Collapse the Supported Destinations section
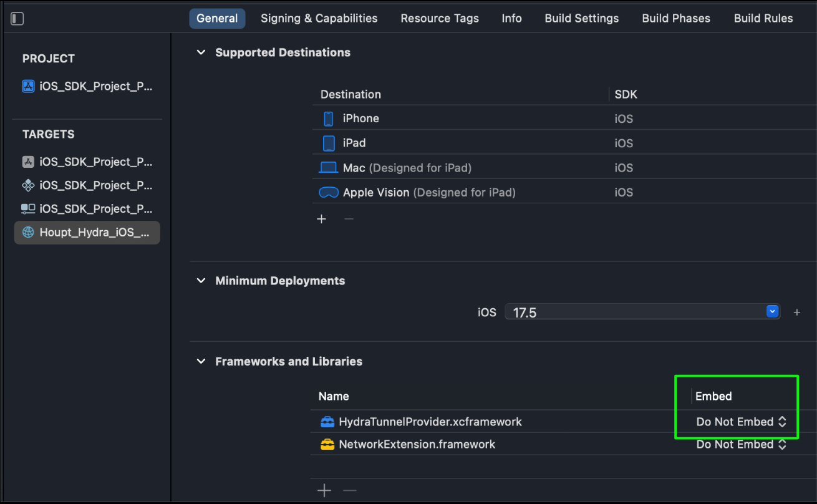Viewport: 817px width, 504px height. [x=201, y=52]
